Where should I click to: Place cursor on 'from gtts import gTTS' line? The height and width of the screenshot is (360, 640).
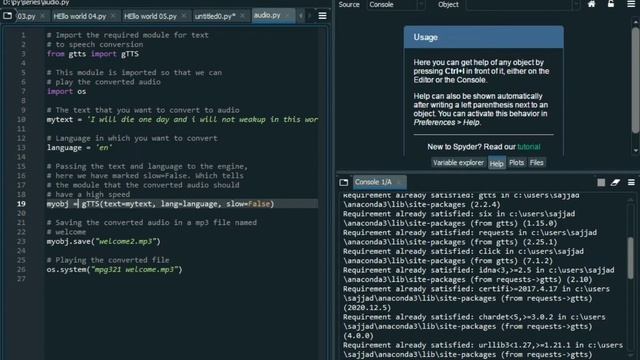coord(93,54)
